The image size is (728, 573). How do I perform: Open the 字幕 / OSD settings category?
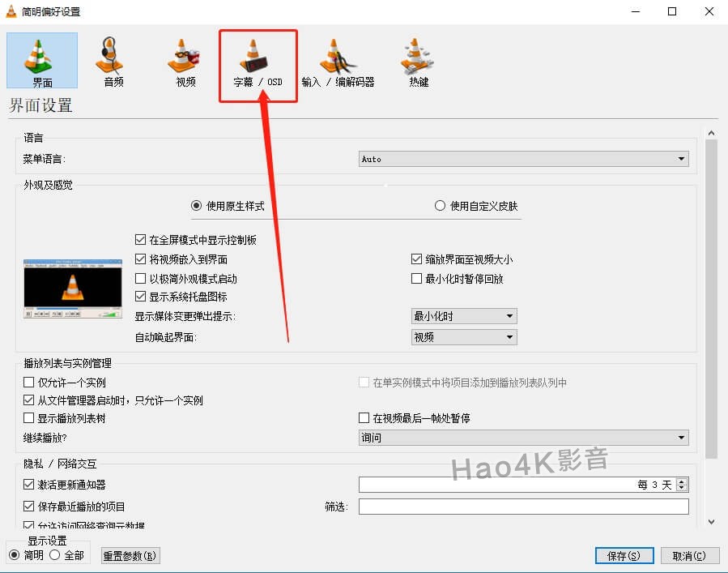[x=258, y=62]
